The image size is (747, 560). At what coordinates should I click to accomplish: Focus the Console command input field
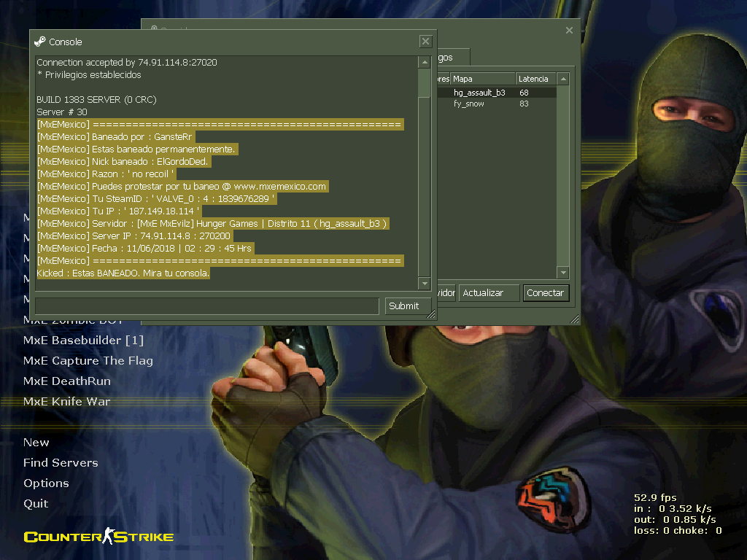tap(207, 306)
